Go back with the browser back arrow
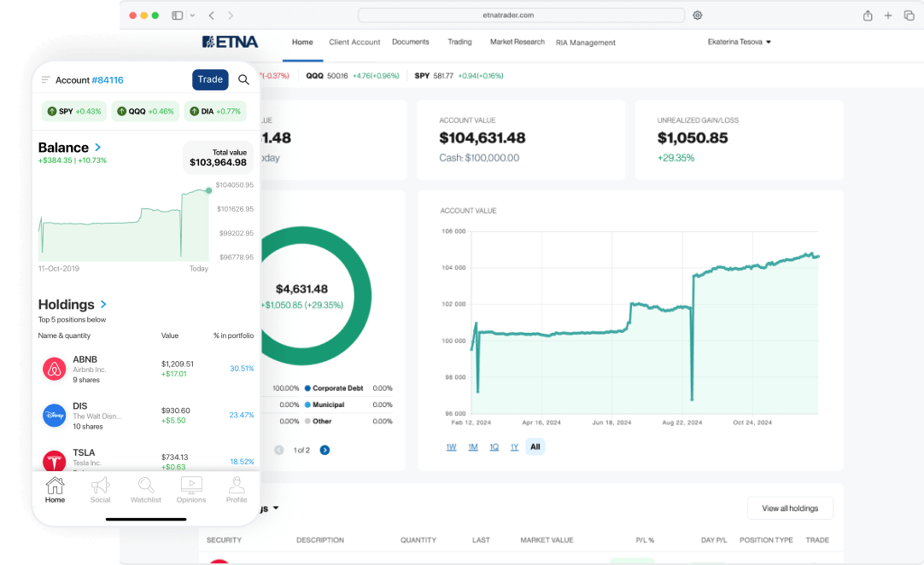924x565 pixels. pyautogui.click(x=212, y=15)
